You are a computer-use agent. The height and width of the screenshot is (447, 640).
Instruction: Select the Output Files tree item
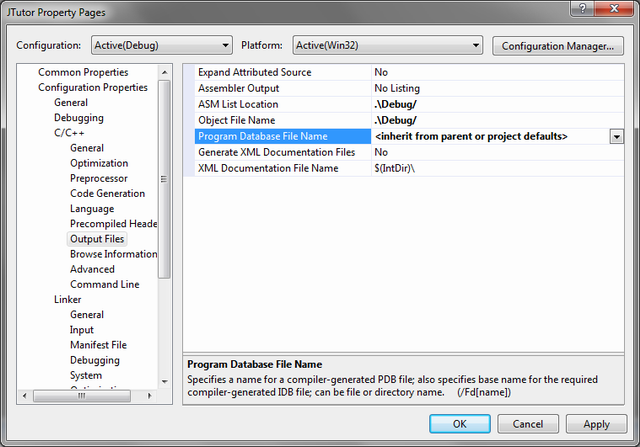tap(97, 239)
